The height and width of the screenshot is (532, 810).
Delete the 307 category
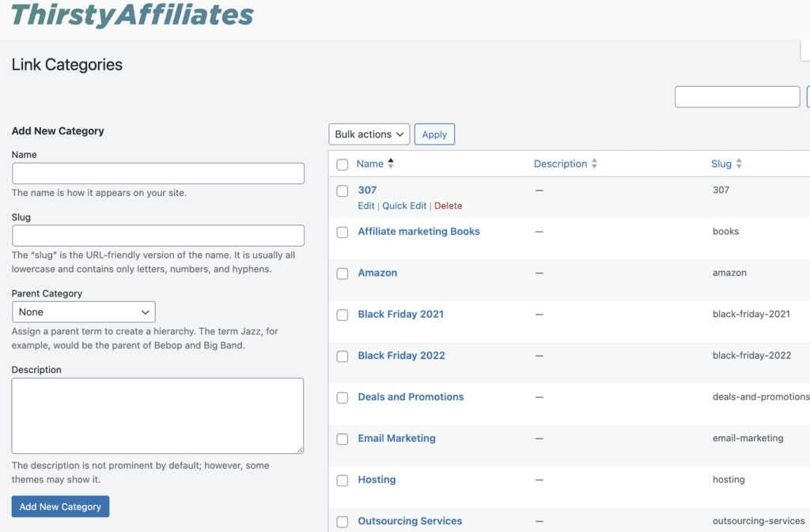click(x=449, y=206)
